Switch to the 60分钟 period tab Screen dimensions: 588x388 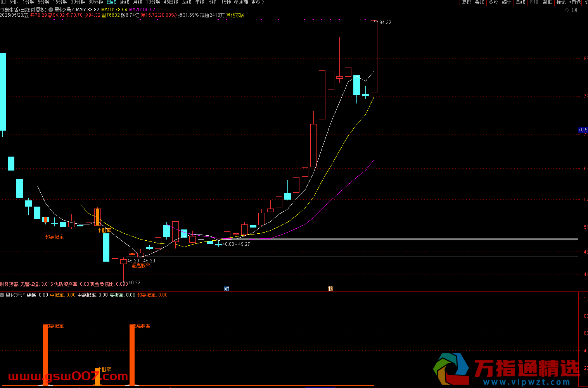(x=96, y=2)
